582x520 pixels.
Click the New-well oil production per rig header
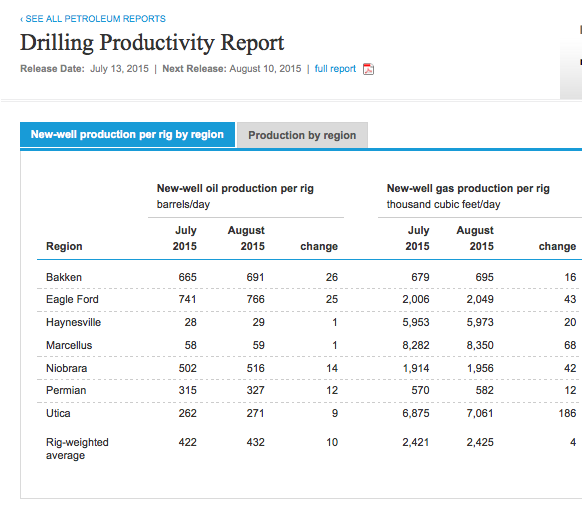coord(235,188)
